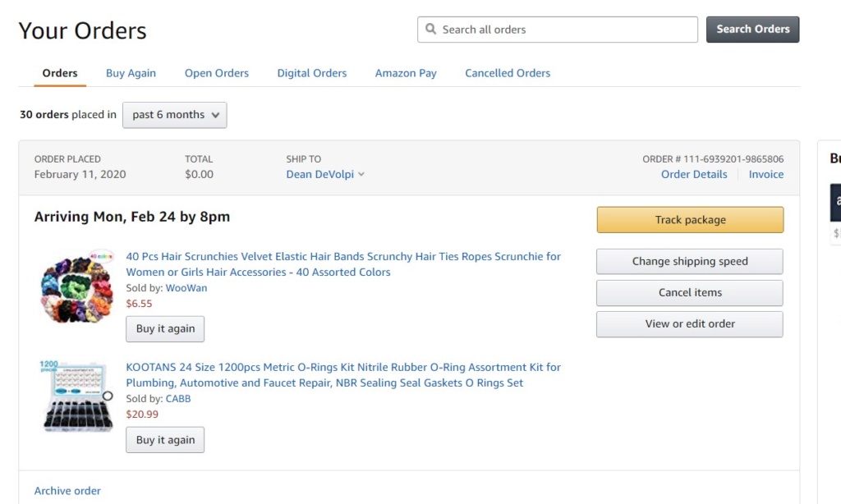Viewport: 841px width, 504px height.
Task: Click the Archive order link
Action: pos(67,491)
